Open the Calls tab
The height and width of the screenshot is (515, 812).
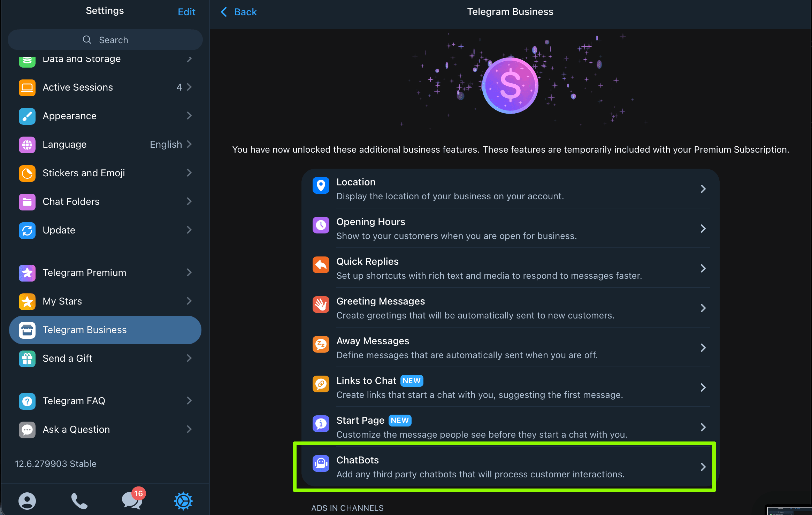pos(79,501)
